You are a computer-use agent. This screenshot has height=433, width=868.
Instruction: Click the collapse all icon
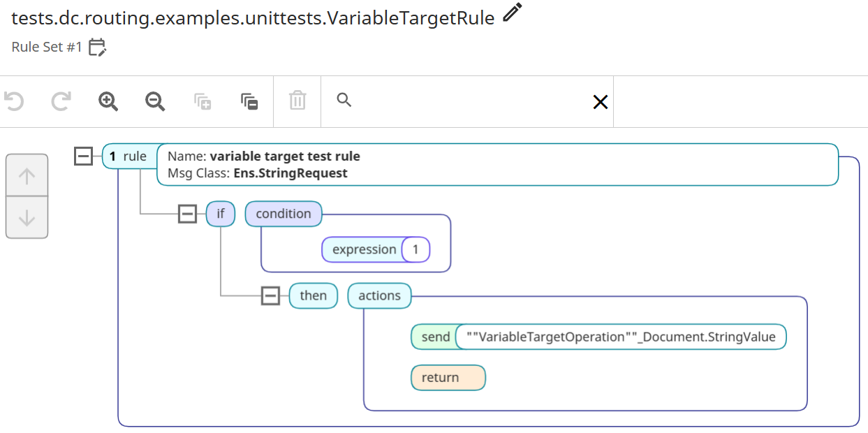249,101
